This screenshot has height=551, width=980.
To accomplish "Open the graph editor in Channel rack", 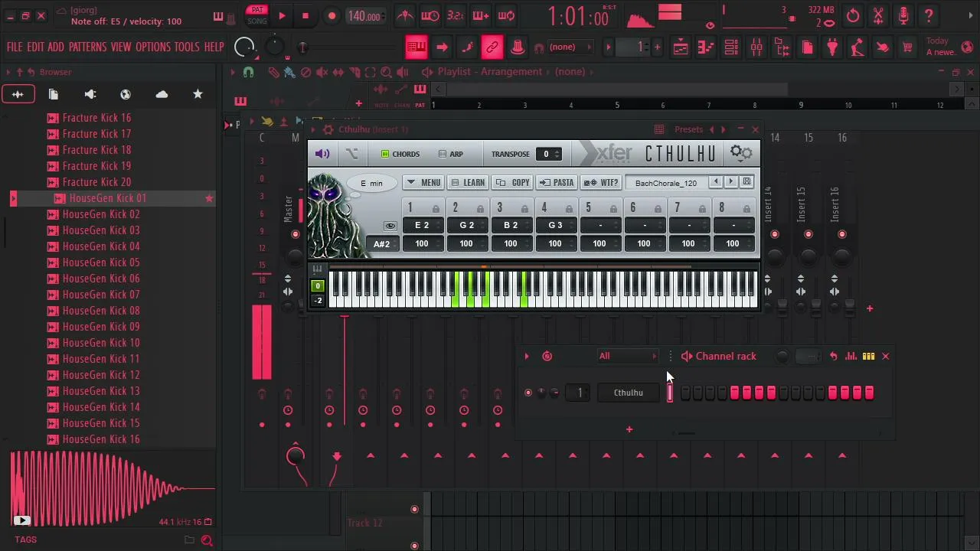I will (851, 356).
